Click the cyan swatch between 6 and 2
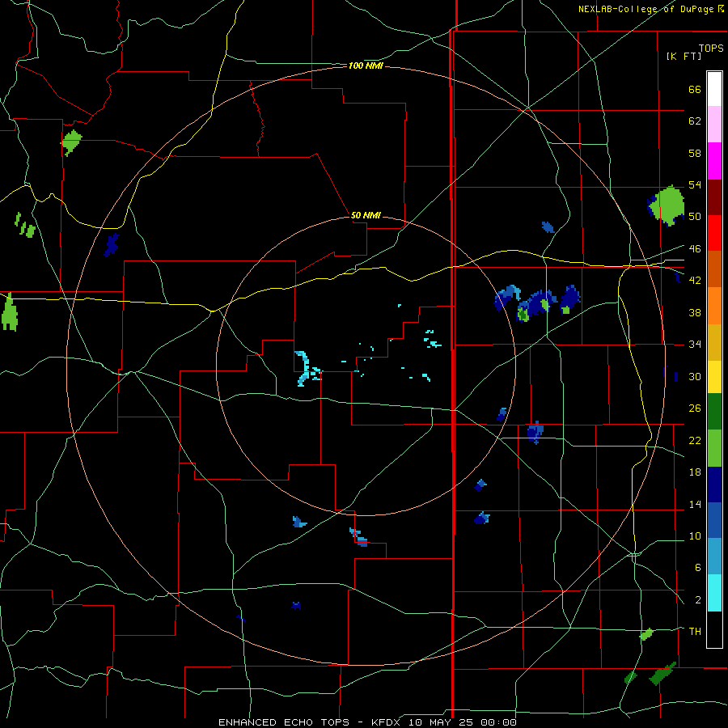Image resolution: width=728 pixels, height=728 pixels. pyautogui.click(x=714, y=593)
